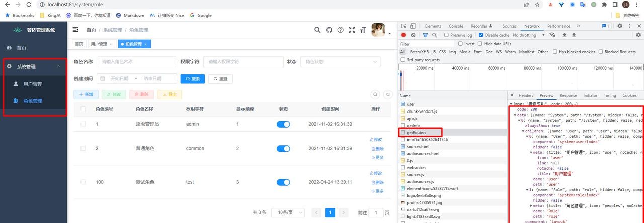Toggle fullscreen with the expand arrows icon
644x223 pixels.
(352, 30)
